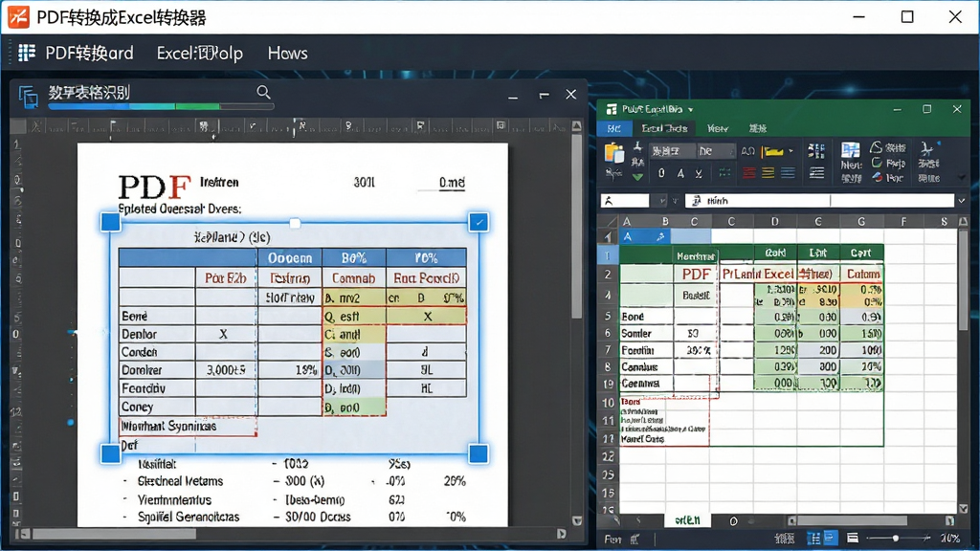Click the red align lines icon
Viewport: 980px width, 551px height.
pyautogui.click(x=748, y=173)
